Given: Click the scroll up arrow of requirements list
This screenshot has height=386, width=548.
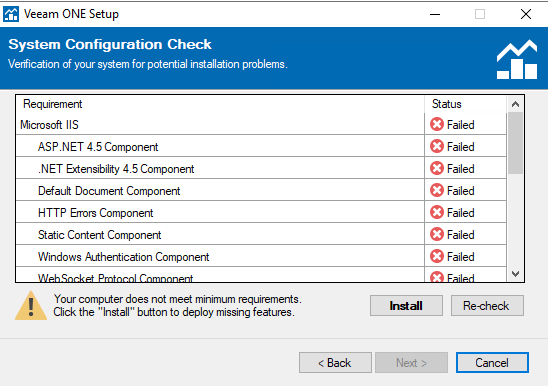Looking at the screenshot, I should (515, 104).
